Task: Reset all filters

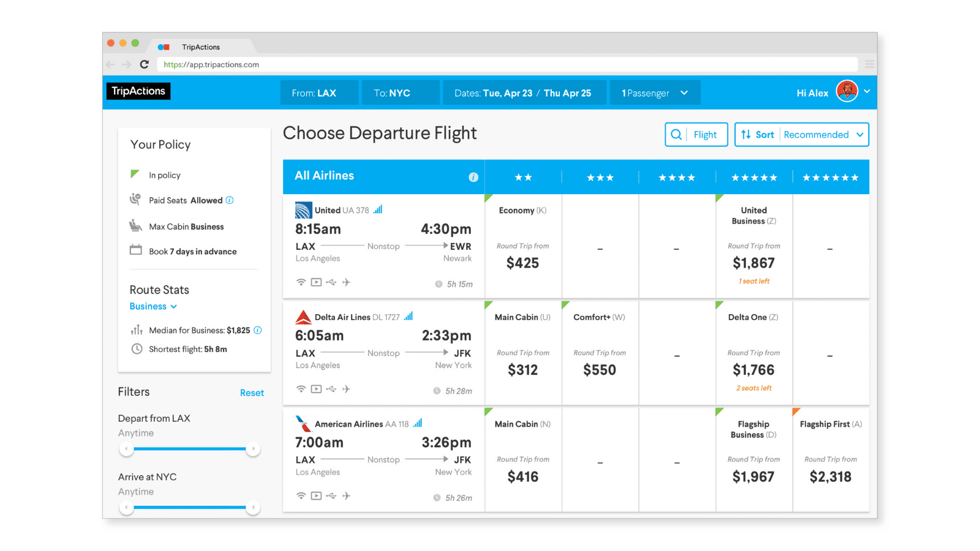Action: [x=252, y=393]
